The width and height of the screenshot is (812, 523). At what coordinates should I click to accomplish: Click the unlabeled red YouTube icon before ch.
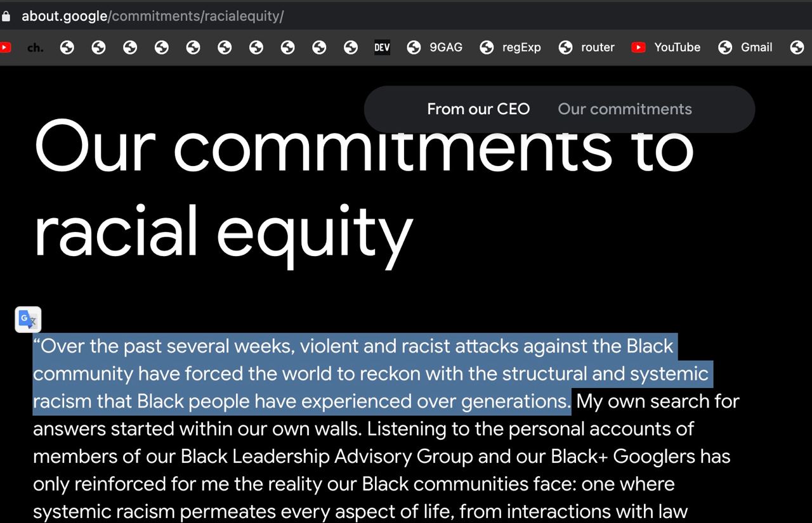5,47
